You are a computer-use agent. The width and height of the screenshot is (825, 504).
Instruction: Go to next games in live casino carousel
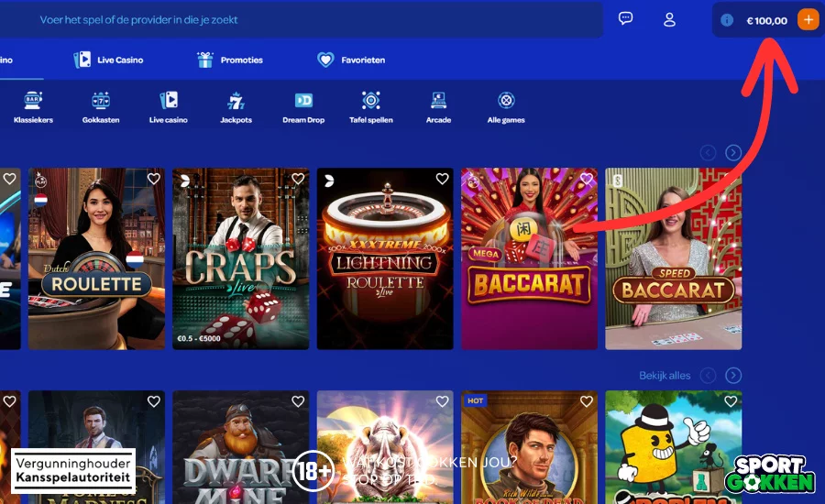click(x=733, y=152)
